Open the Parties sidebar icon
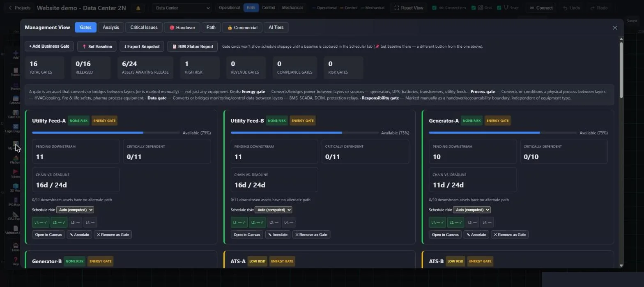Screen dimensions: 644x287 16,86
